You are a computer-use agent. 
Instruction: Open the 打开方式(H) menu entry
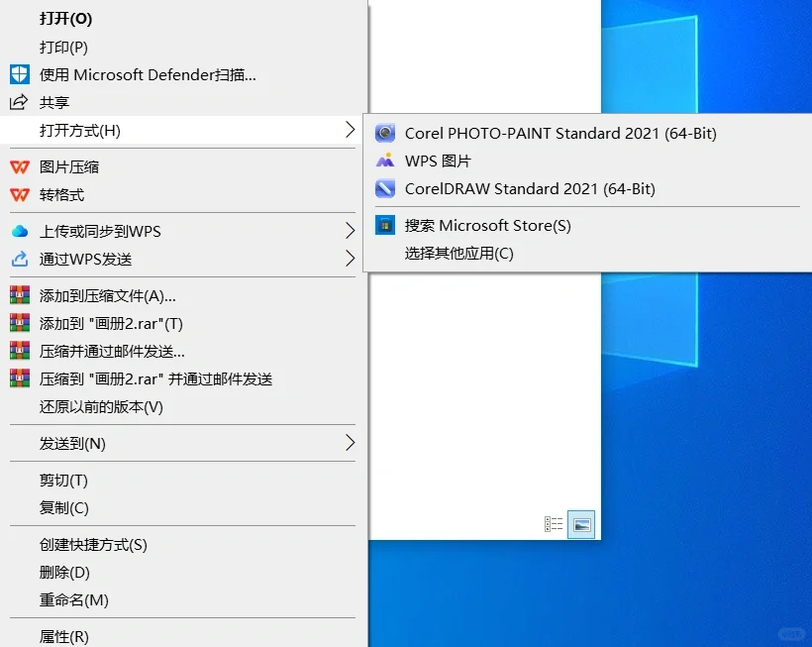[183, 130]
